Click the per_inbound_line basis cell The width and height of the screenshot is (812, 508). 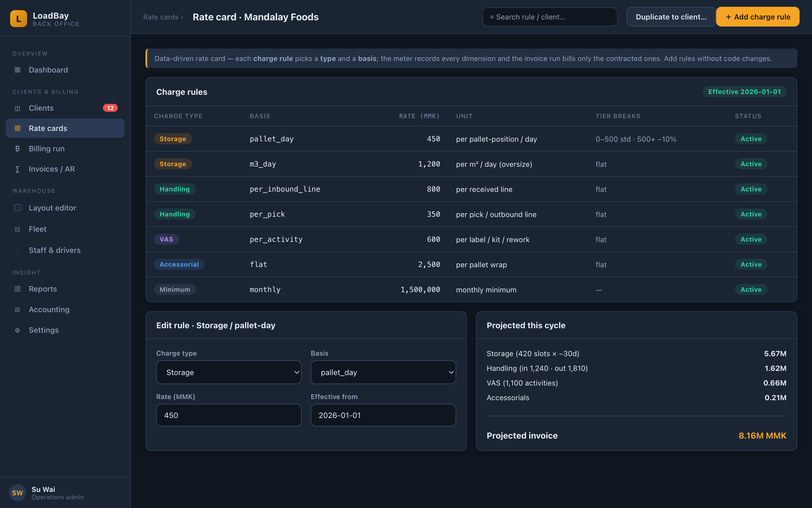point(285,189)
